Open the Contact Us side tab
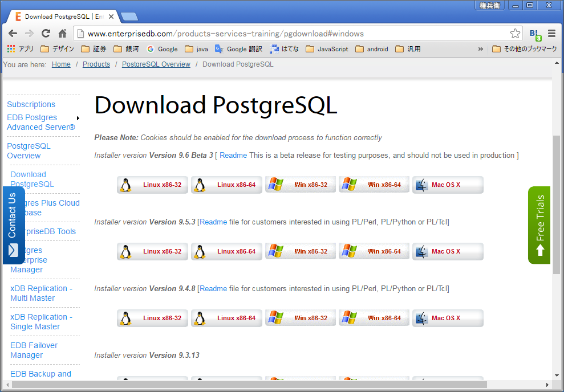Viewport: 564px width, 392px height. tap(13, 225)
